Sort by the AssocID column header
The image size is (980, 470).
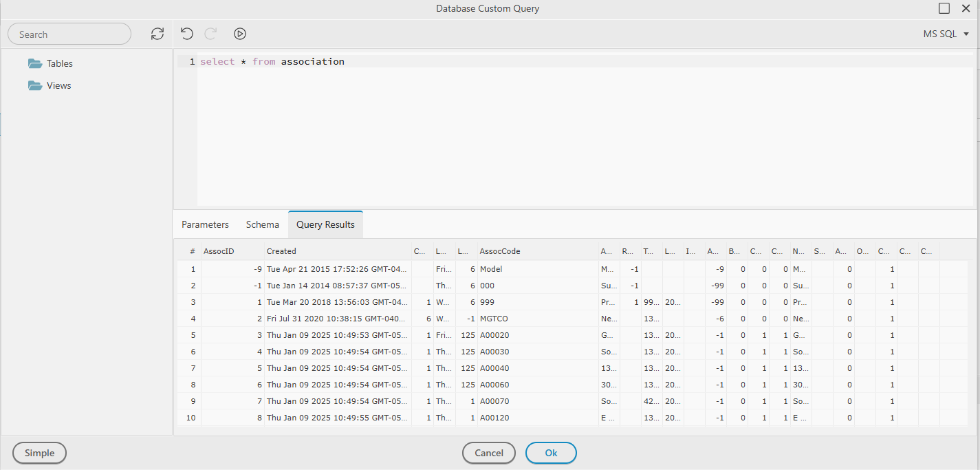232,251
